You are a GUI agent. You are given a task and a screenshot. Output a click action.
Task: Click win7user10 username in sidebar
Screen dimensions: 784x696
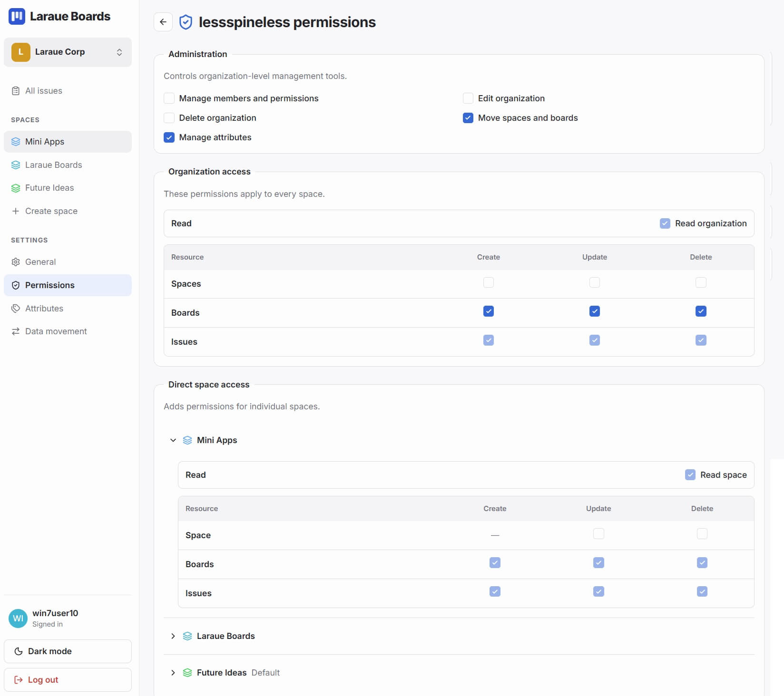[x=55, y=613]
